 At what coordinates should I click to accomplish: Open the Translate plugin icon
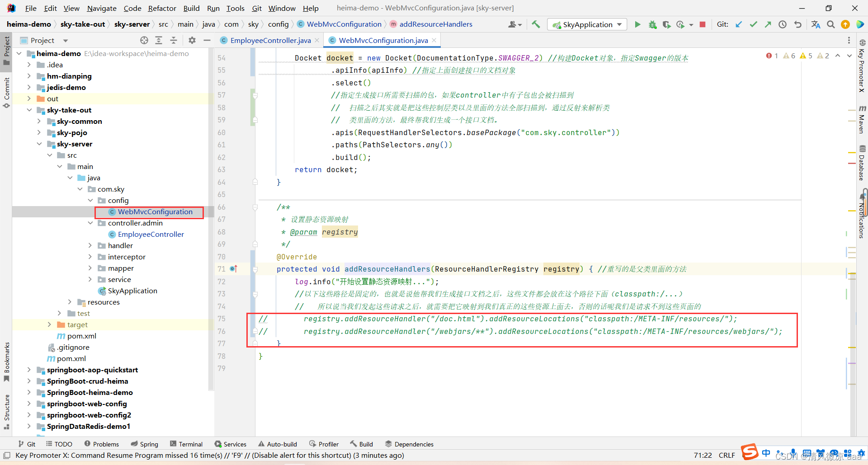pos(816,24)
